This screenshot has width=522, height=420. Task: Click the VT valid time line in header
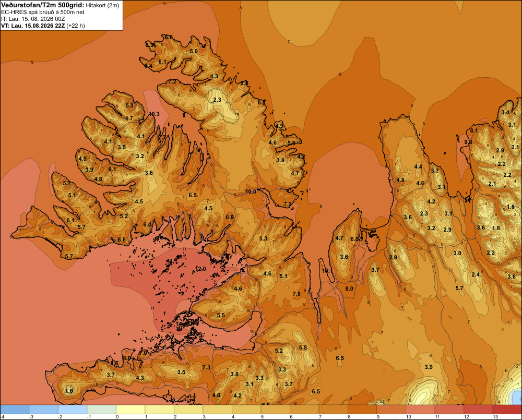43,26
